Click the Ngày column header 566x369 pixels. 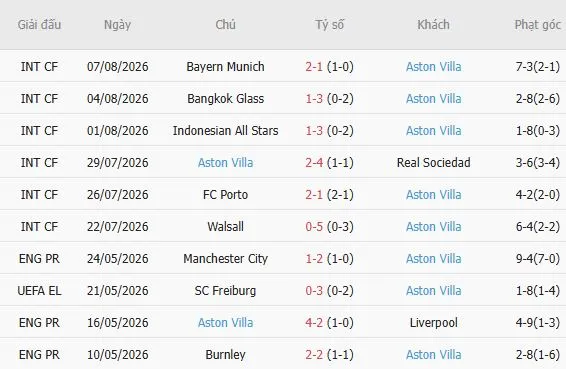click(117, 25)
